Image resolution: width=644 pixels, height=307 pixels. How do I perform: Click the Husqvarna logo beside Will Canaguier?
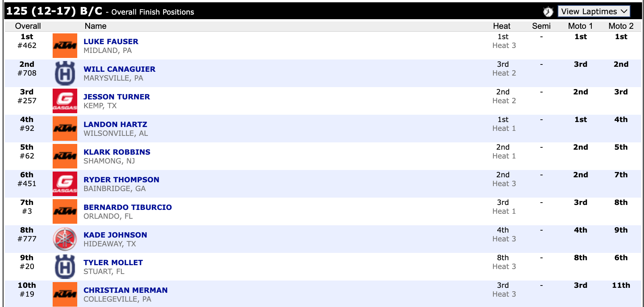click(x=65, y=73)
